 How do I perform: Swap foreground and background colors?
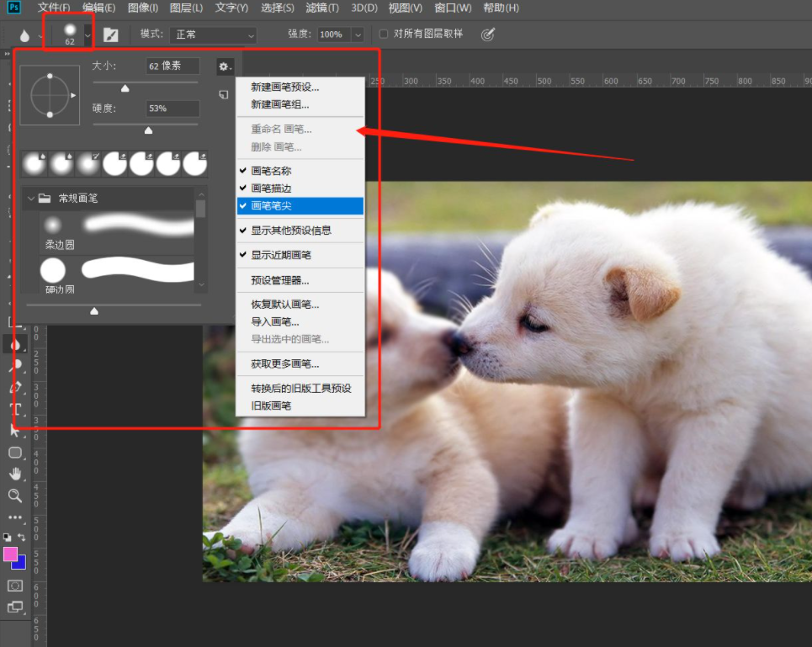tap(22, 538)
